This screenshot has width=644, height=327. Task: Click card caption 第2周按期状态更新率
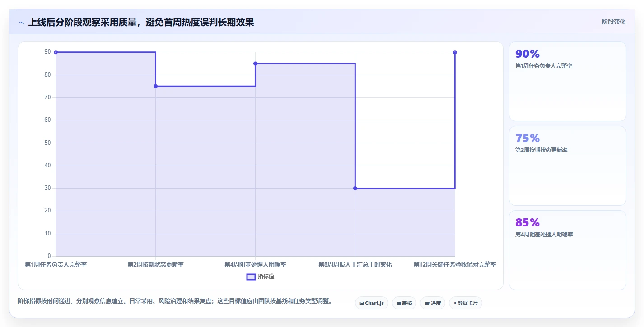pos(541,150)
